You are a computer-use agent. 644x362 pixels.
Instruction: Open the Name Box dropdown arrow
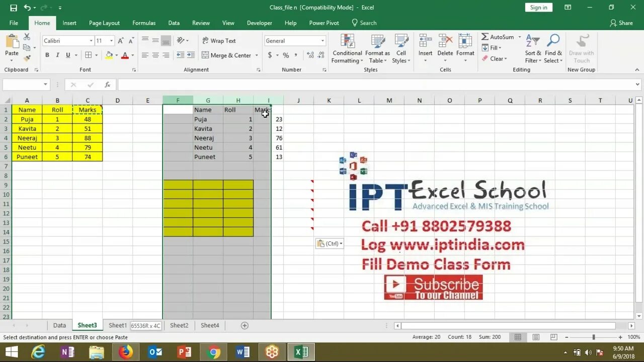coord(45,85)
